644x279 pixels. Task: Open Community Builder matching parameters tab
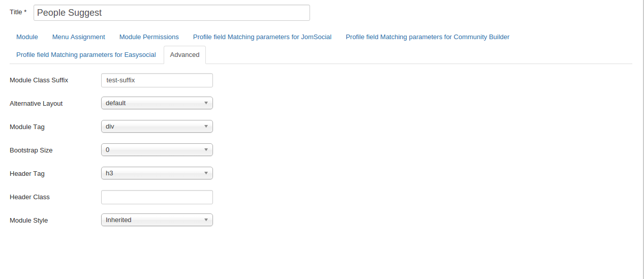tap(427, 37)
